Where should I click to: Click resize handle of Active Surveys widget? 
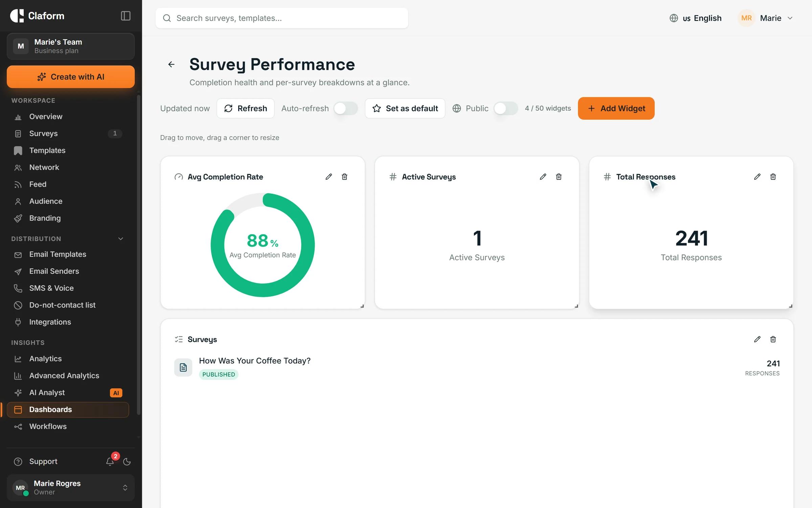point(576,306)
